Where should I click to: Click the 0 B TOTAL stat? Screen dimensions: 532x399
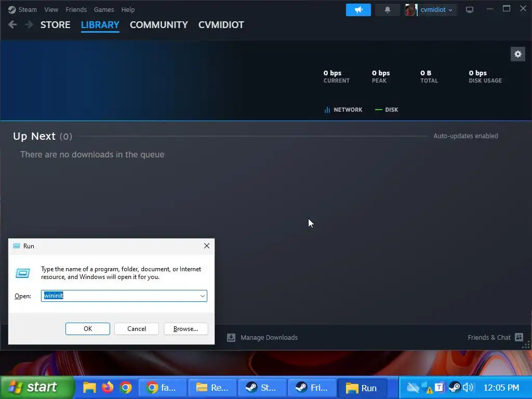pyautogui.click(x=429, y=76)
